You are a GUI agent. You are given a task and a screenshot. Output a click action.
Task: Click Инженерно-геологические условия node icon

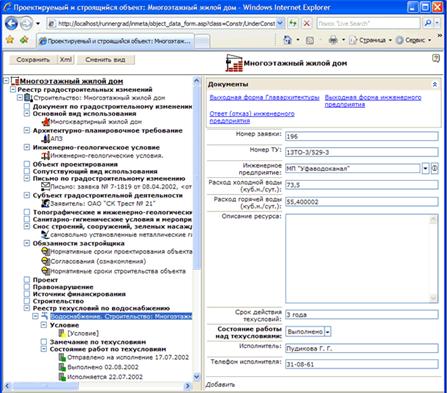(x=46, y=155)
